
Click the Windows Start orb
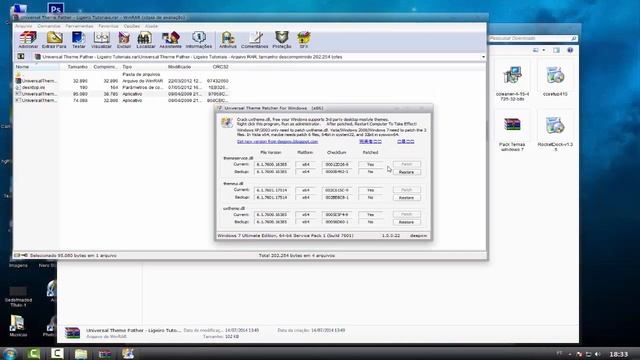pyautogui.click(x=10, y=353)
